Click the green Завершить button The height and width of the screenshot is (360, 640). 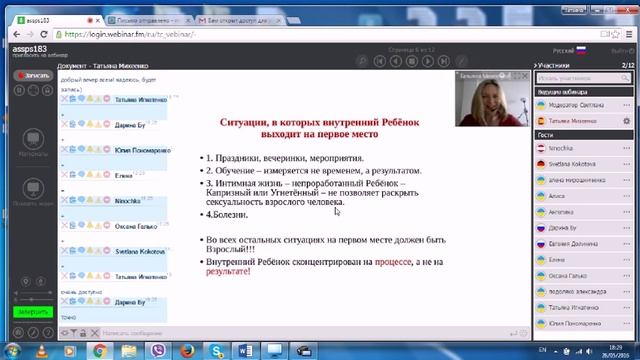[33, 312]
